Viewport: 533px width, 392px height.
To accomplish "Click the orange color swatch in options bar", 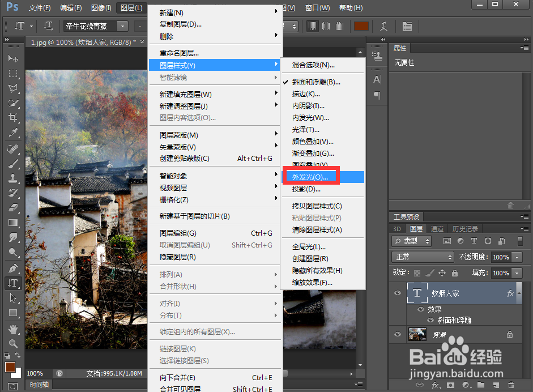I will pyautogui.click(x=361, y=26).
